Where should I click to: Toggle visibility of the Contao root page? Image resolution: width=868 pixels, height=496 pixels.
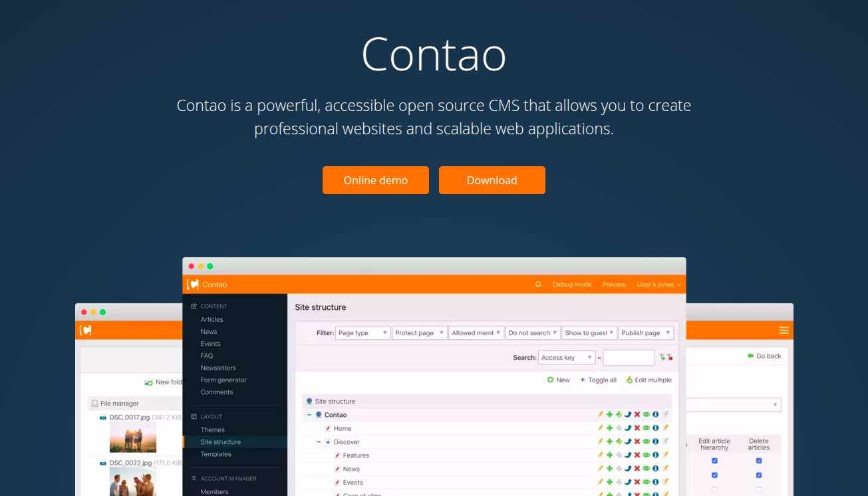(646, 415)
